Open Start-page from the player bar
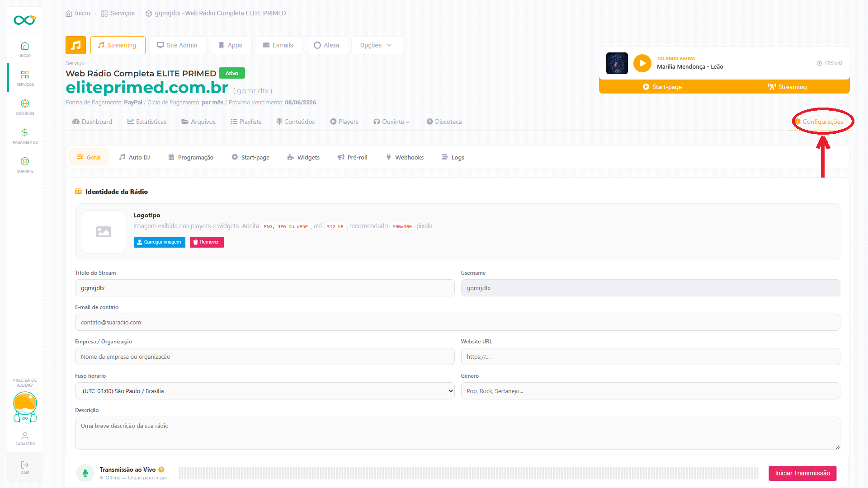The image size is (868, 488). [662, 87]
